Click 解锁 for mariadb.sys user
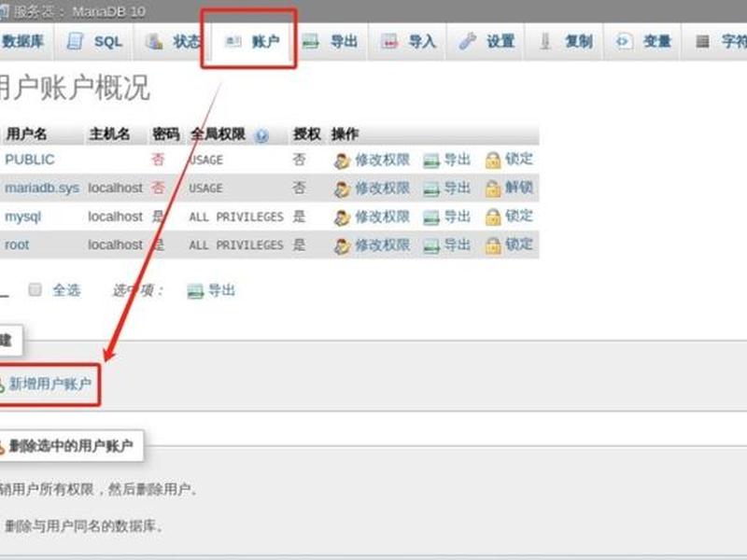The height and width of the screenshot is (560, 747). (x=519, y=188)
